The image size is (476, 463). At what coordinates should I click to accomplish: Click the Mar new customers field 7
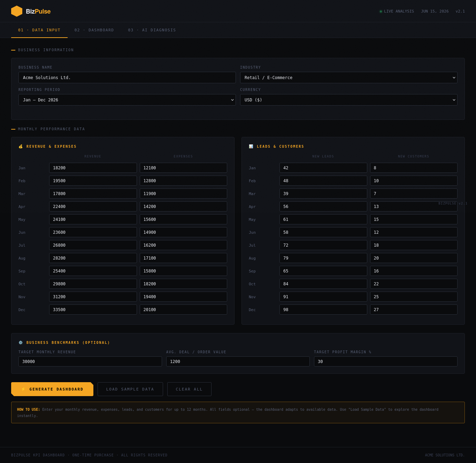[414, 194]
